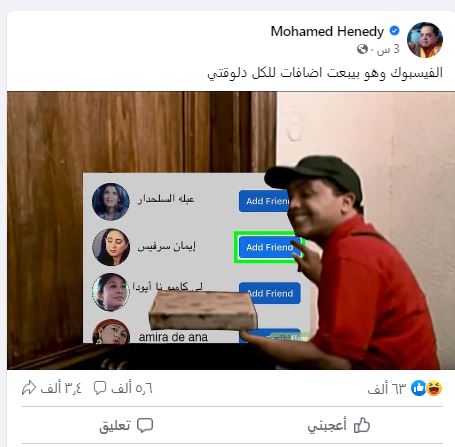Click Mohamed Henedy's profile picture
This screenshot has width=455, height=447.
[425, 40]
